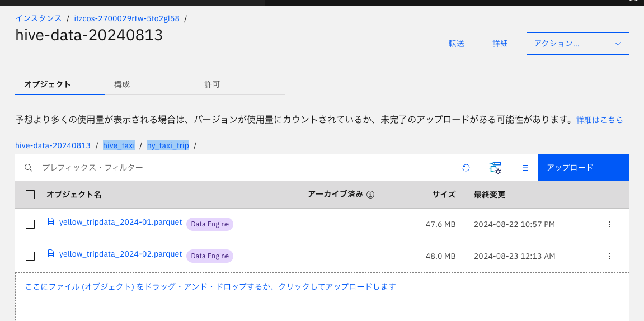Click the drag-and-drop upload area text
Image resolution: width=644 pixels, height=321 pixels.
point(210,286)
